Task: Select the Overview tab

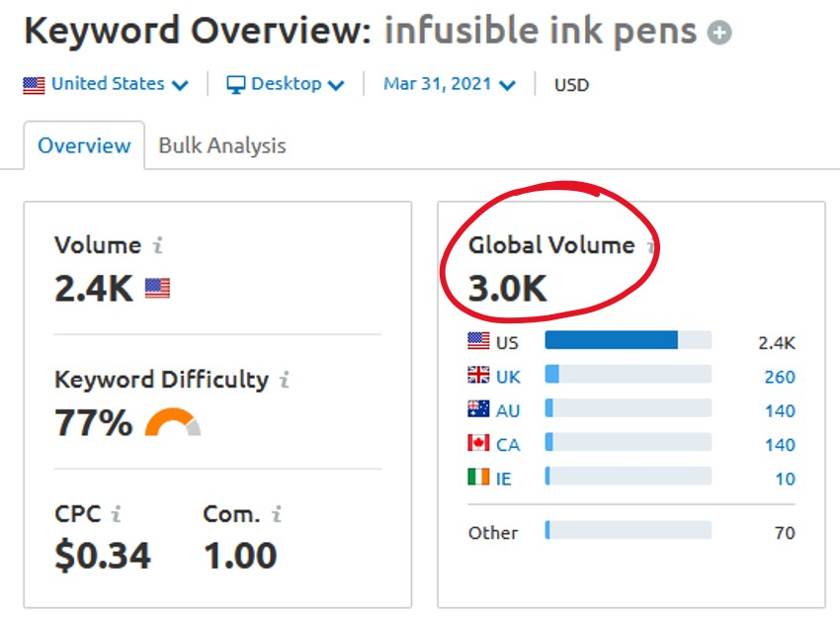Action: tap(84, 146)
